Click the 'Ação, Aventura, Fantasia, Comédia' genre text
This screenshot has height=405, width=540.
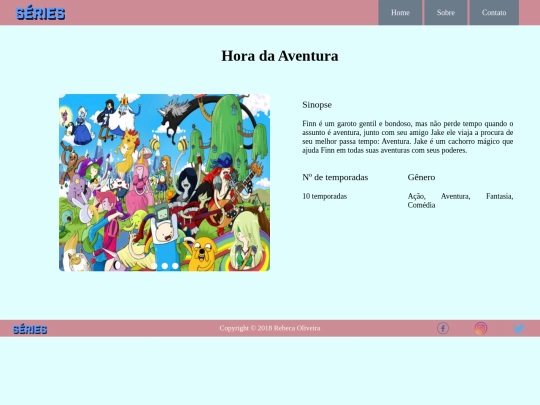coord(460,200)
